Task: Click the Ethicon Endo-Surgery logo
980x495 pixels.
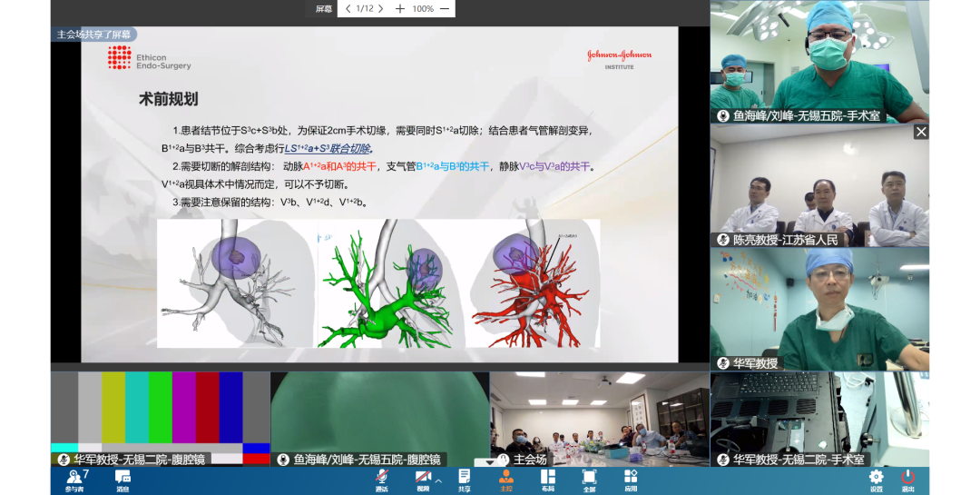Action: (150, 57)
